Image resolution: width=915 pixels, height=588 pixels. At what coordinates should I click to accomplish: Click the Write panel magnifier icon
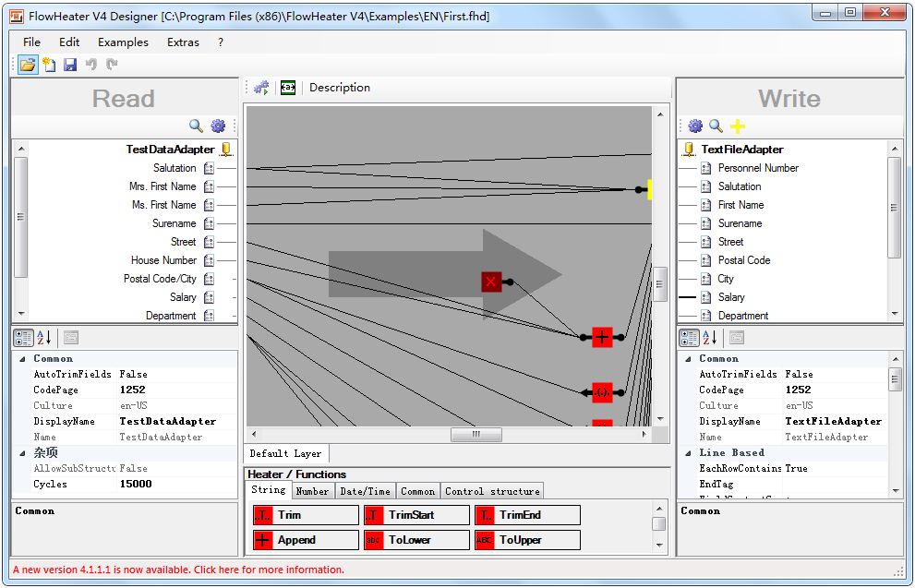(x=716, y=126)
